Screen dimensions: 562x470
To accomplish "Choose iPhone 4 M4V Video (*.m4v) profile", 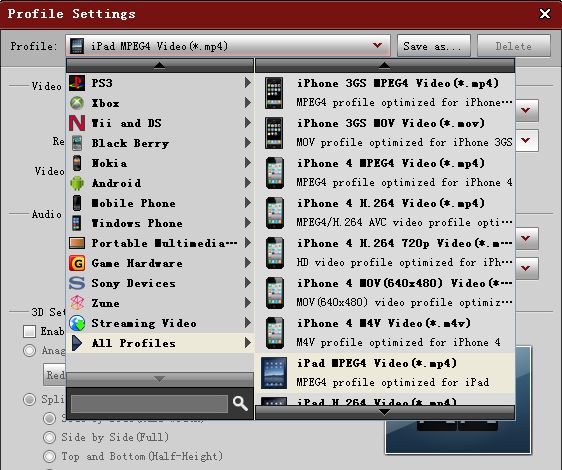I will (x=385, y=333).
